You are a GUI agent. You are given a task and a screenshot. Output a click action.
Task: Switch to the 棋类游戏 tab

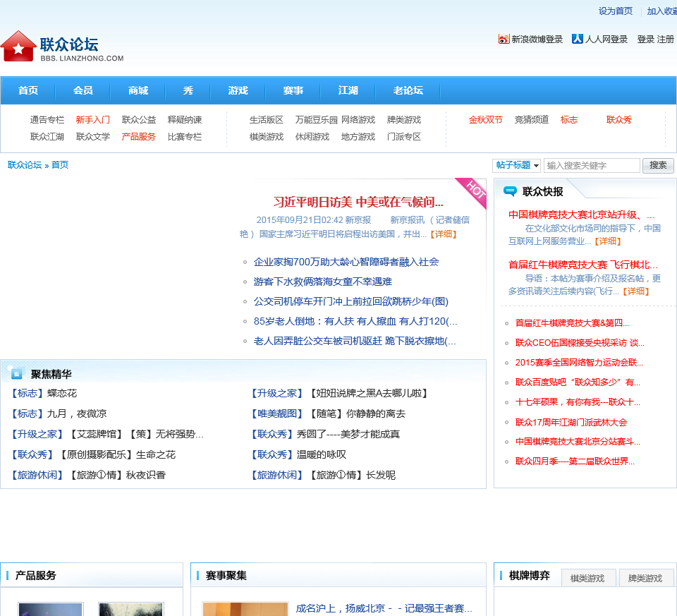[x=587, y=578]
